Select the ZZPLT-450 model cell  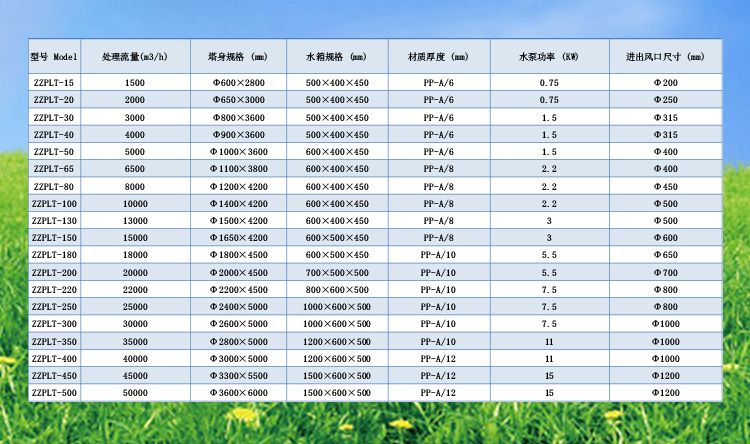54,376
